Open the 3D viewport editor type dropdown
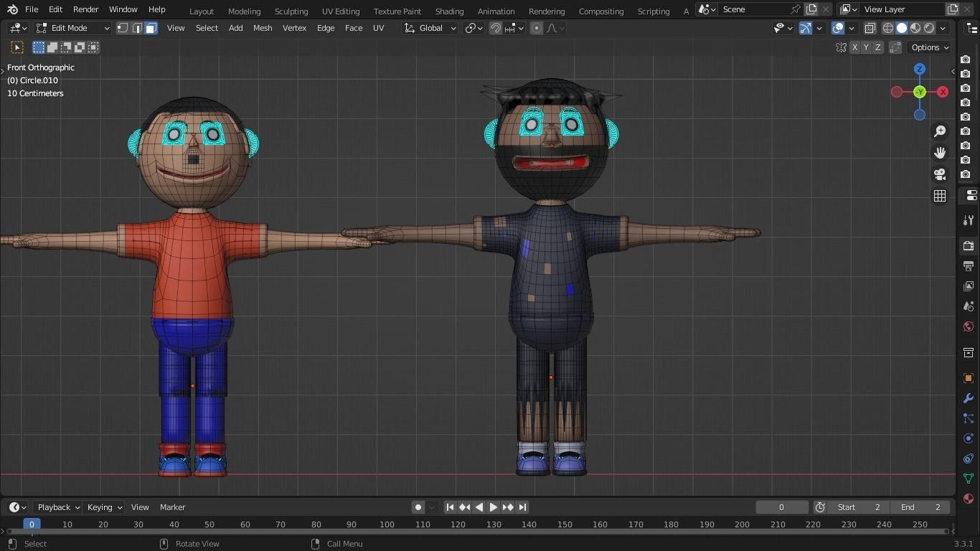980x551 pixels. (x=19, y=28)
